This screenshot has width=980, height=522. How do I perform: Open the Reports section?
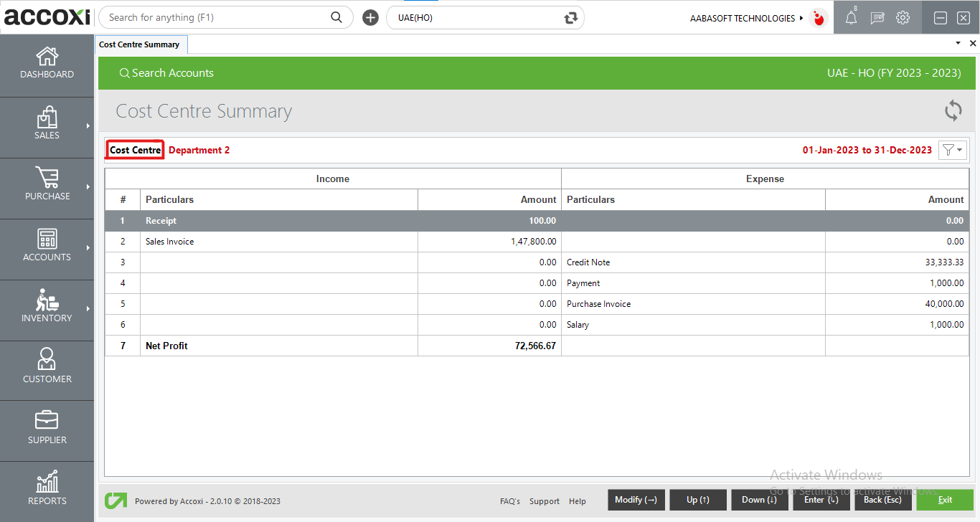47,486
